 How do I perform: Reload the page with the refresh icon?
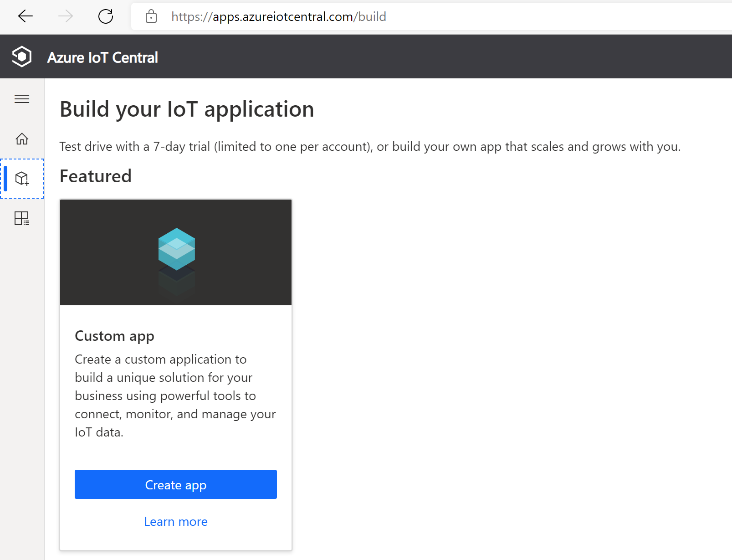coord(106,16)
